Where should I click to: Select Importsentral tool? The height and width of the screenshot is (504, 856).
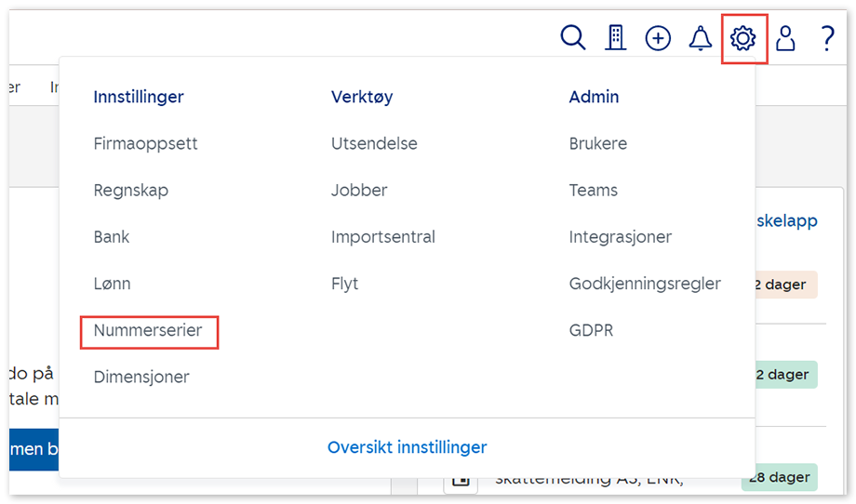383,237
